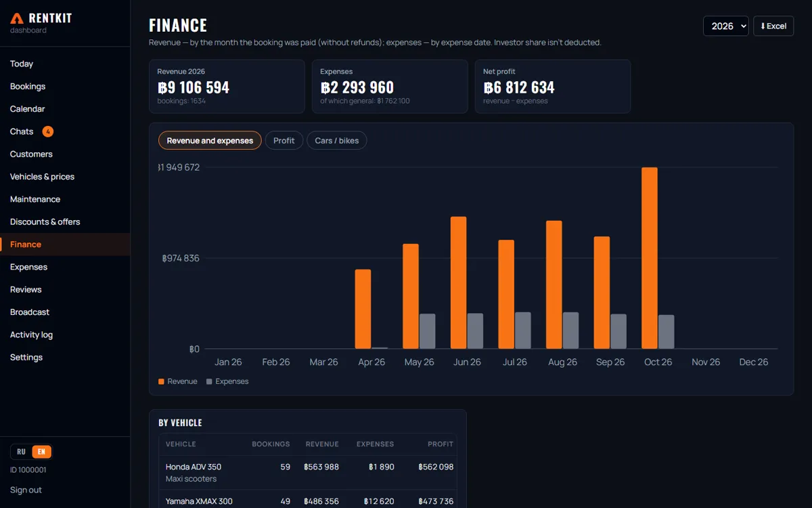Export finance data to Excel

(x=773, y=26)
